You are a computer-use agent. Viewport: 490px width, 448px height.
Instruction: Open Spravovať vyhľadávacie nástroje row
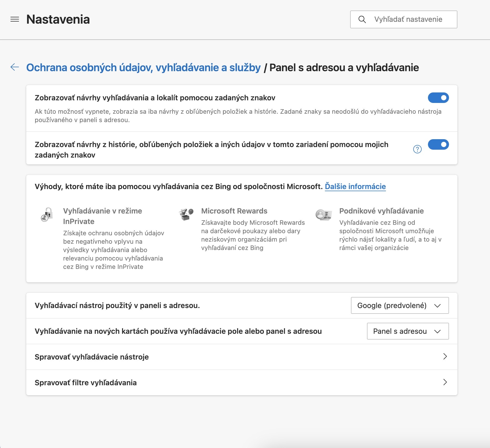pyautogui.click(x=242, y=357)
